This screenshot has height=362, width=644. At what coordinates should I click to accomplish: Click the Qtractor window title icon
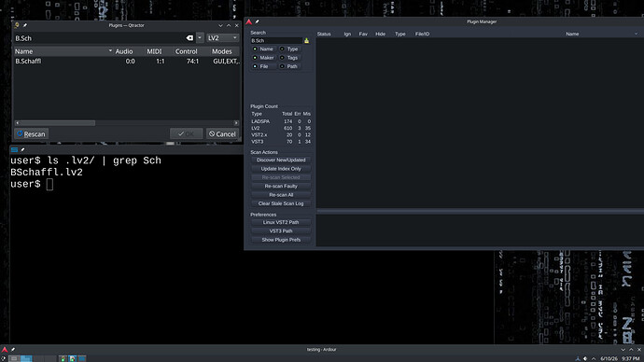point(17,25)
